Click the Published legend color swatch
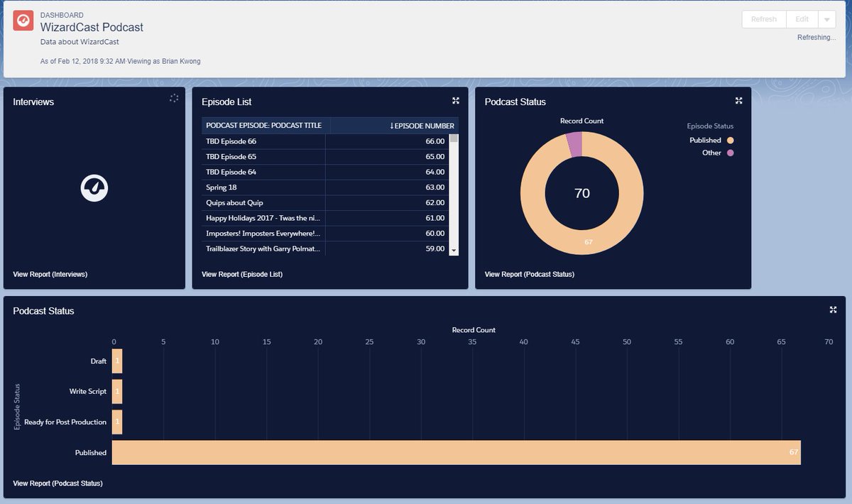 click(730, 141)
